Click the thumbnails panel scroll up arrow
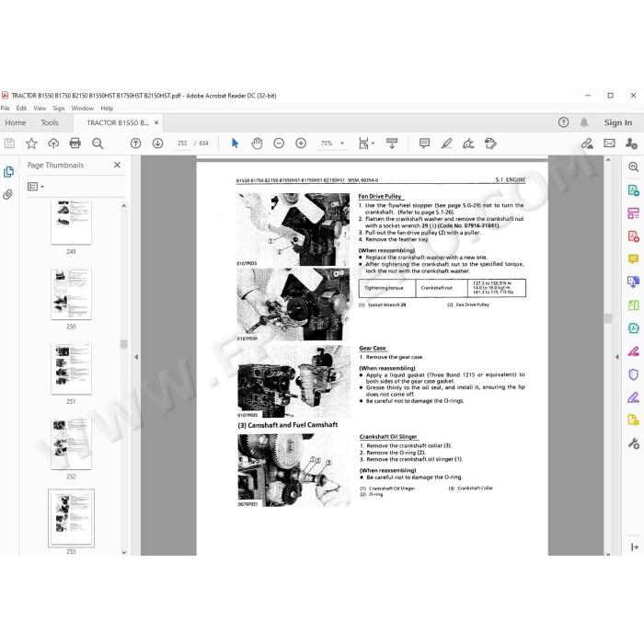644x644 pixels. (123, 206)
